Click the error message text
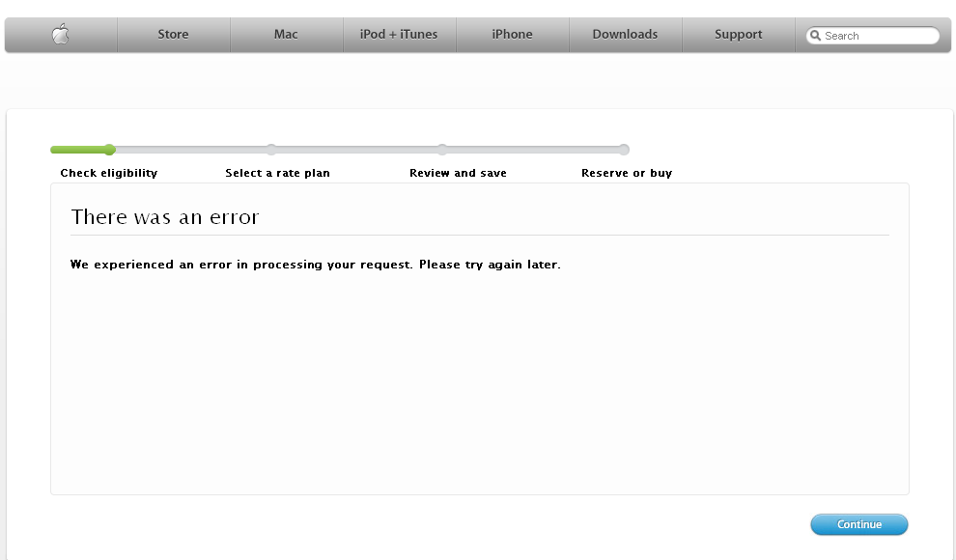The width and height of the screenshot is (956, 560). [313, 264]
